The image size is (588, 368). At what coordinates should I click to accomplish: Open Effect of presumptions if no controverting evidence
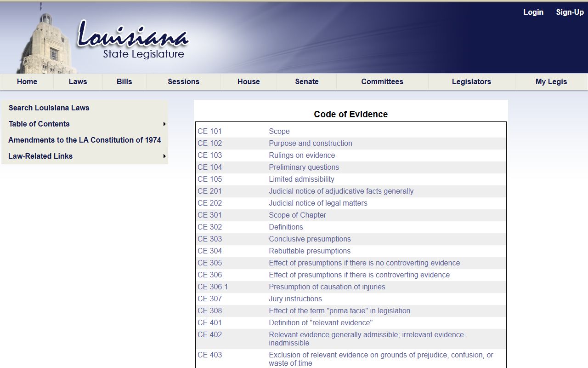pyautogui.click(x=364, y=263)
